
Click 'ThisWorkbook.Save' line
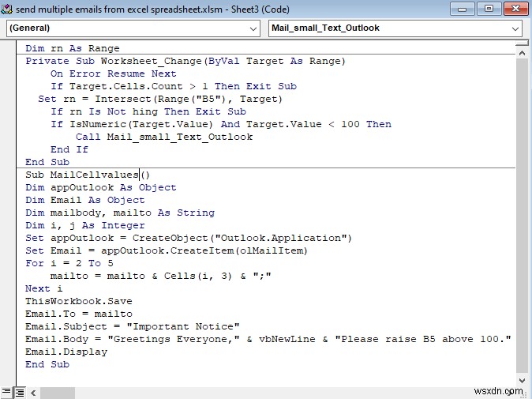79,301
